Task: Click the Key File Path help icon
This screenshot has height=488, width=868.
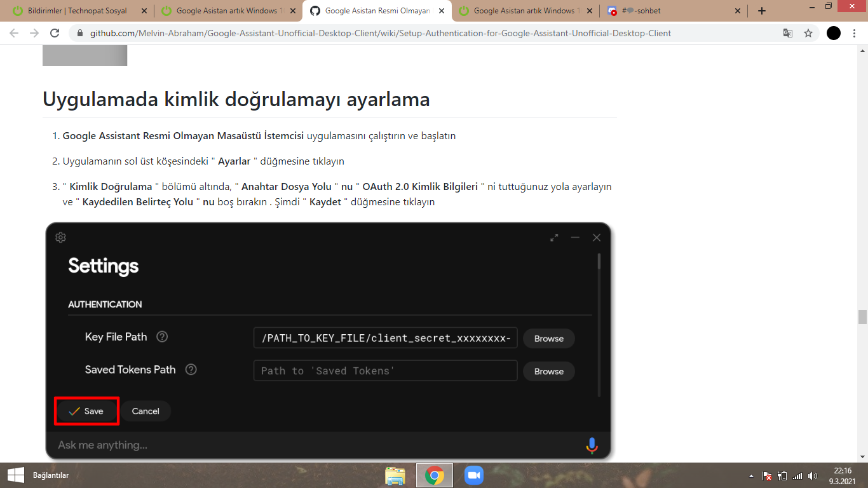Action: click(x=162, y=337)
